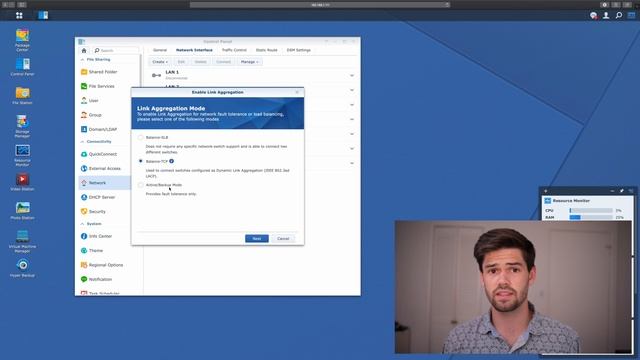Open External Access in the sidebar

[x=104, y=168]
